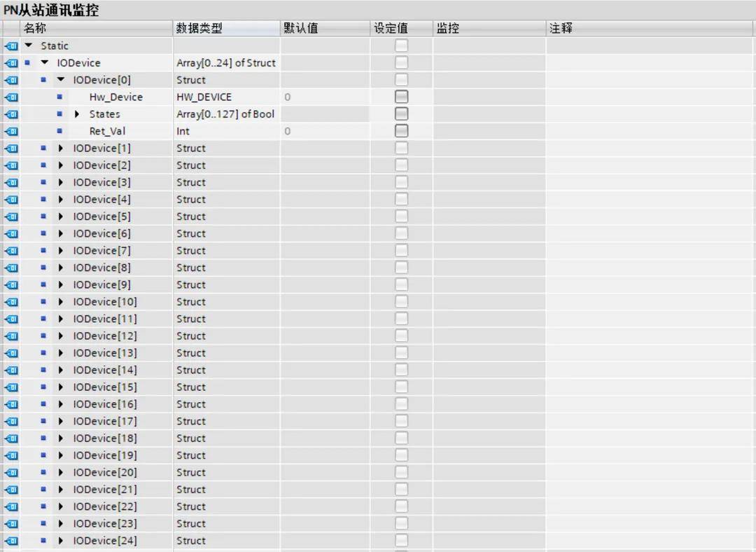Click the tag icon beside the IODevice[24] row
Image resolution: width=756 pixels, height=552 pixels.
pos(11,541)
